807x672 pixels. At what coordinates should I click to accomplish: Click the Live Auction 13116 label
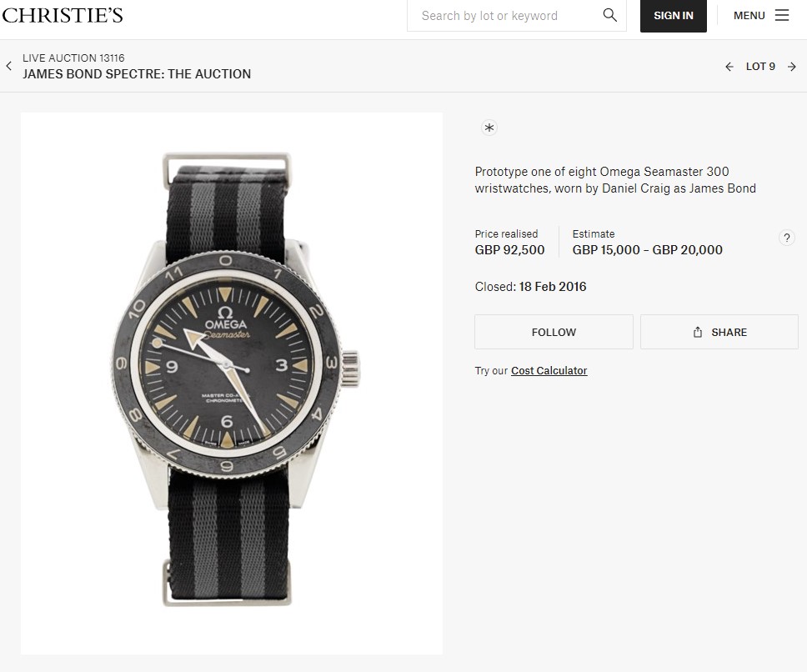click(73, 58)
